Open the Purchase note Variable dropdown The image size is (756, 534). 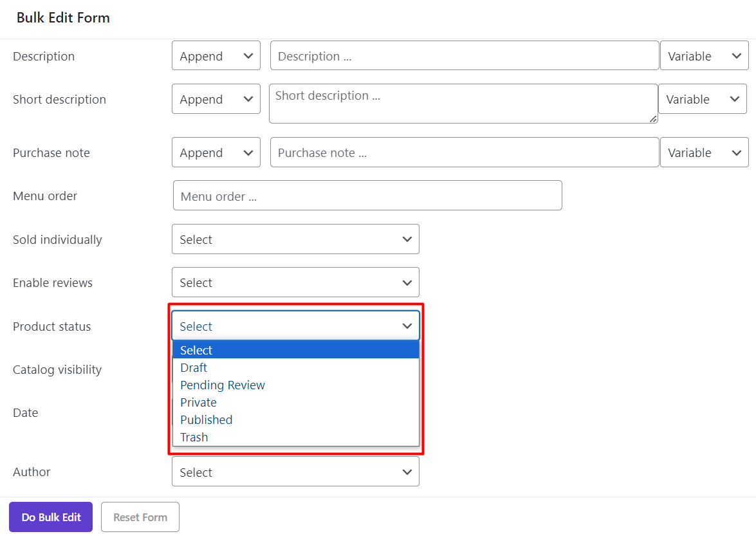704,152
